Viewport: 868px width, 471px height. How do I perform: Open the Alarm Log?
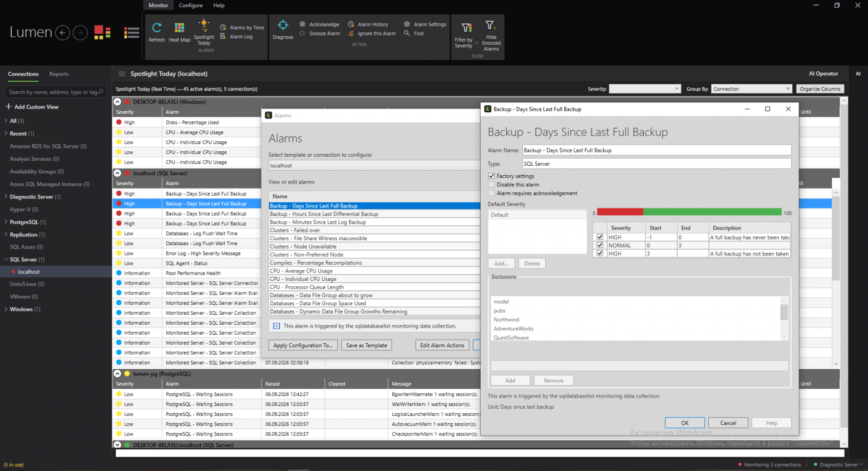(236, 37)
